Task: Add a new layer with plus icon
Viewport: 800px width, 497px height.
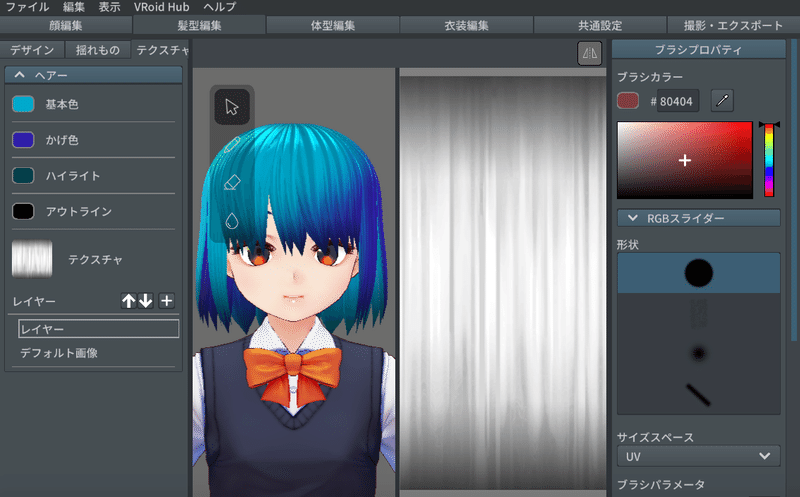Action: tap(166, 301)
